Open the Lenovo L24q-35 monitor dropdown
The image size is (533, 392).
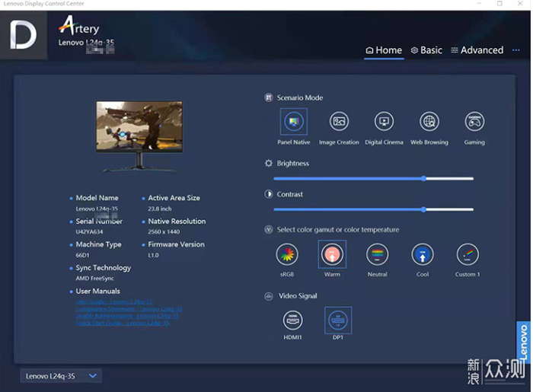(61, 376)
